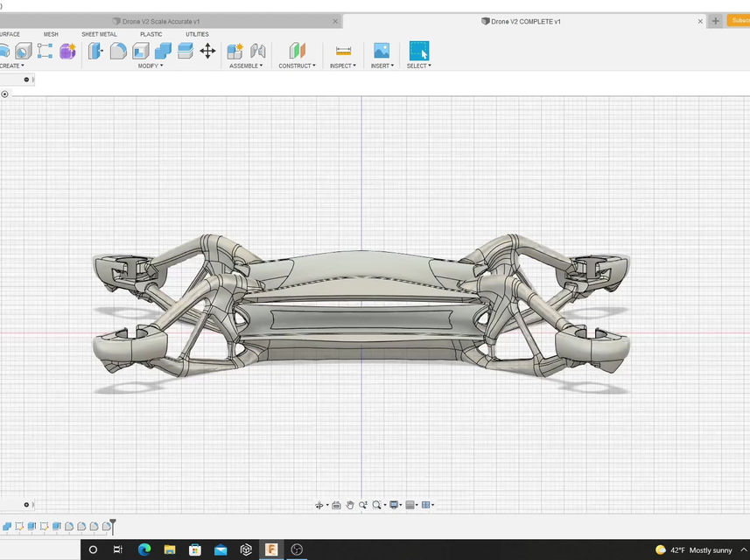Click the Measure ruler icon
This screenshot has height=560, width=750.
click(343, 51)
